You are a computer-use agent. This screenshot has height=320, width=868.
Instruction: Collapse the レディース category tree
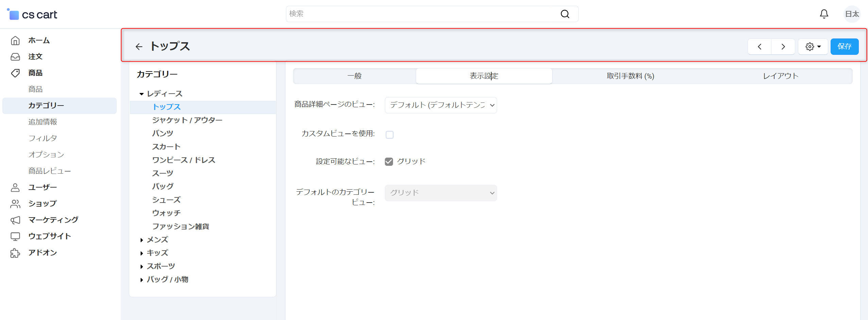[x=141, y=94]
